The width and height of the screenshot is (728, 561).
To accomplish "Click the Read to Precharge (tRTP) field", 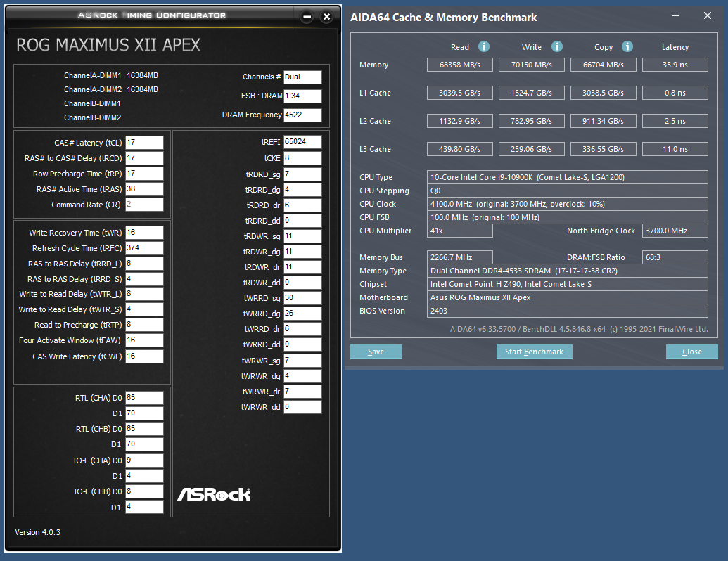I will [144, 325].
